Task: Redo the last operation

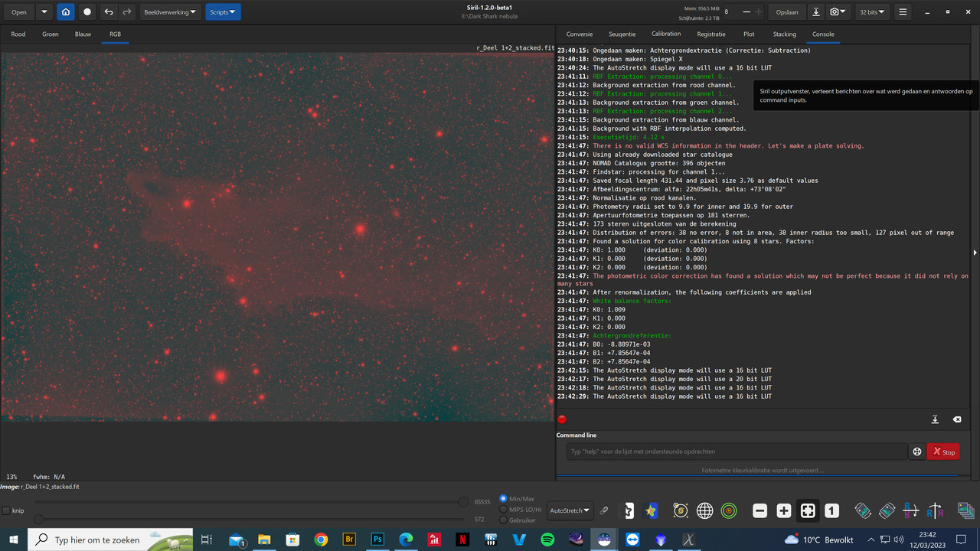Action: pyautogui.click(x=127, y=12)
